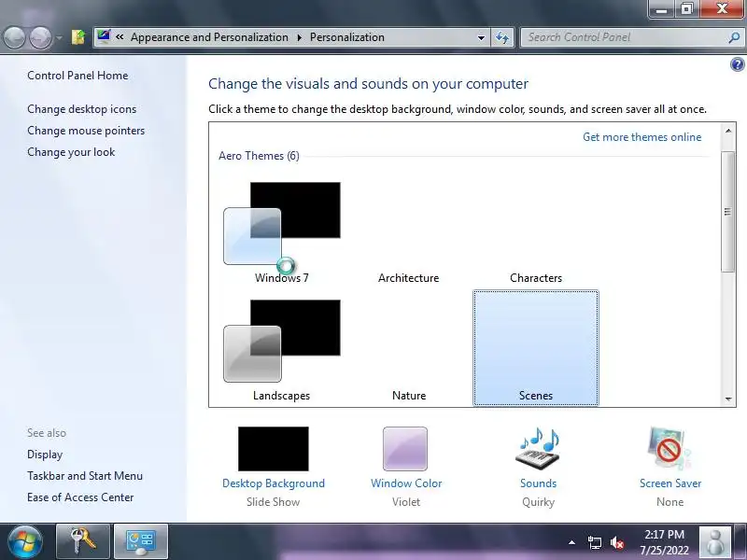Image resolution: width=747 pixels, height=560 pixels.
Task: Close the Personalization window
Action: point(722,8)
